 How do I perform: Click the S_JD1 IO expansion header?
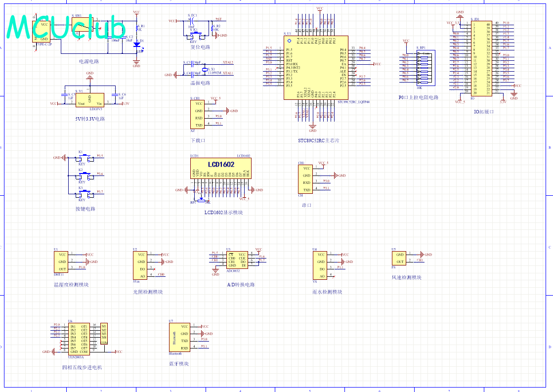pos(481,58)
